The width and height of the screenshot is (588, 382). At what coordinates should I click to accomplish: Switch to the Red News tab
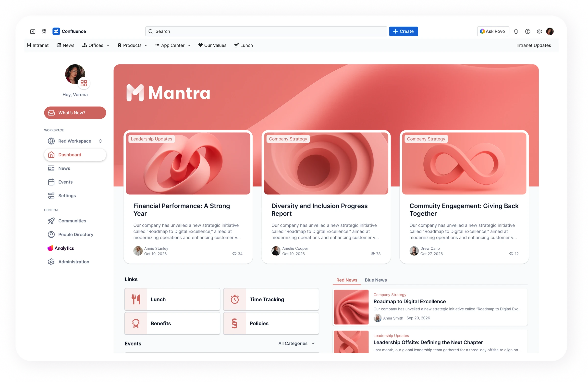pos(347,280)
